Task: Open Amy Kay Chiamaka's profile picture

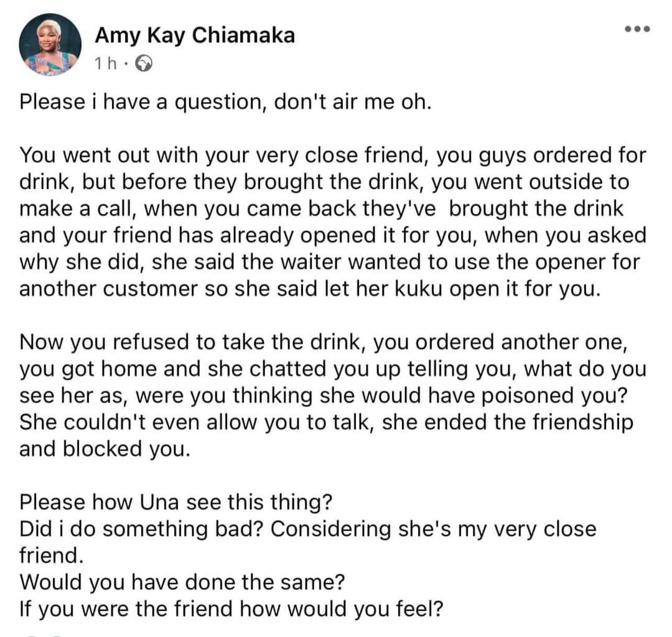Action: 50,44
